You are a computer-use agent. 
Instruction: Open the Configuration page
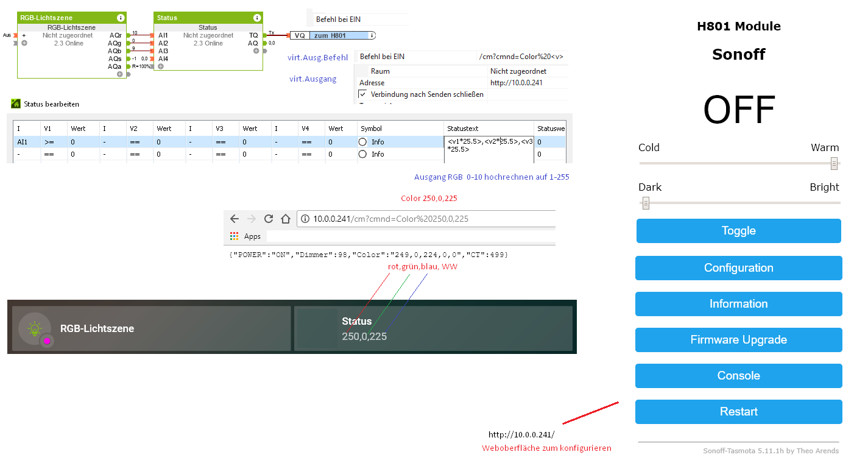[x=738, y=268]
